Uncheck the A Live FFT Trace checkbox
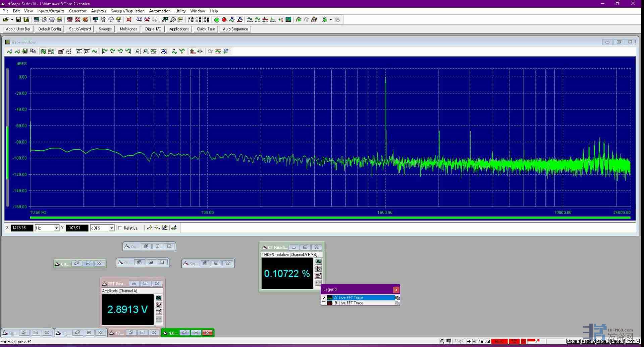 324,297
